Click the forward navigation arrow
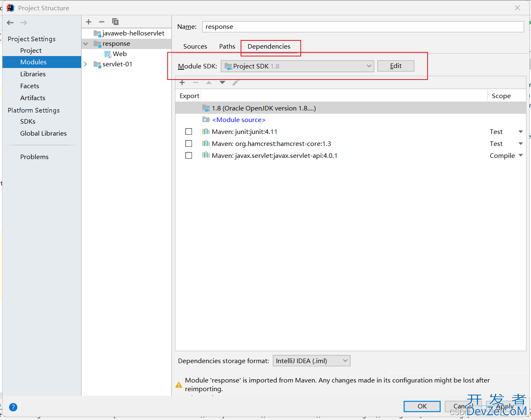The image size is (531, 420). click(23, 23)
